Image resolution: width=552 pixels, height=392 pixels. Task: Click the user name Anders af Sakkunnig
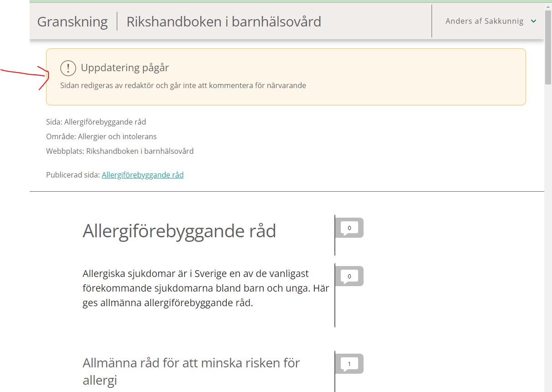pyautogui.click(x=484, y=21)
